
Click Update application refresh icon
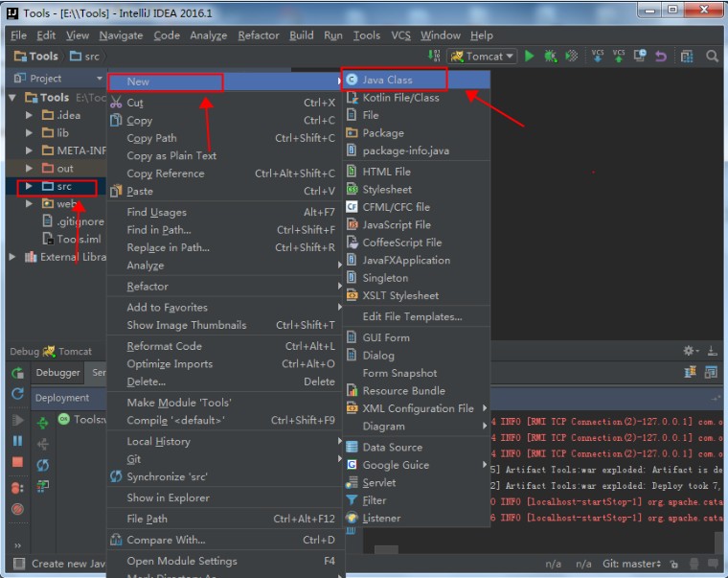coord(17,394)
